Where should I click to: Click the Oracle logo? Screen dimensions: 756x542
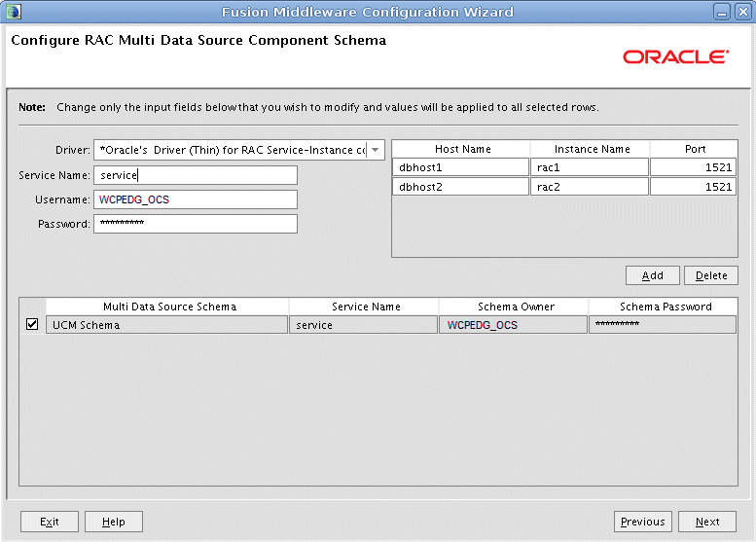[x=675, y=56]
